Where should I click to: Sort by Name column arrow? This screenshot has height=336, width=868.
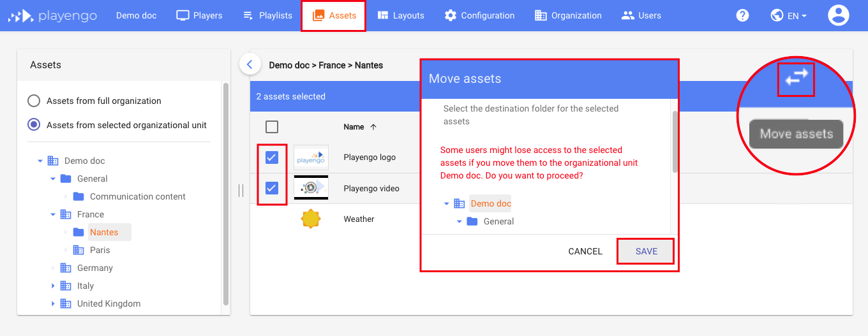click(x=373, y=127)
